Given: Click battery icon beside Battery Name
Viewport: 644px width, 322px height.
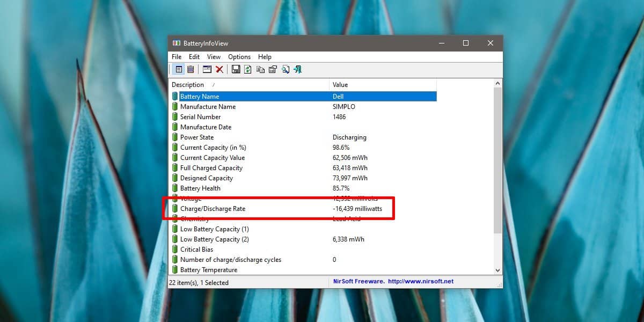Looking at the screenshot, I should 175,97.
